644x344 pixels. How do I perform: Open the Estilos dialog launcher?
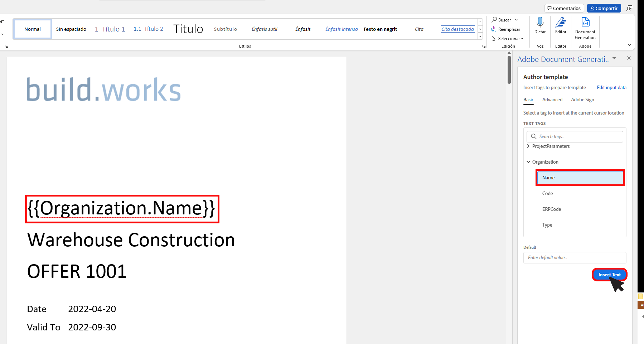484,46
